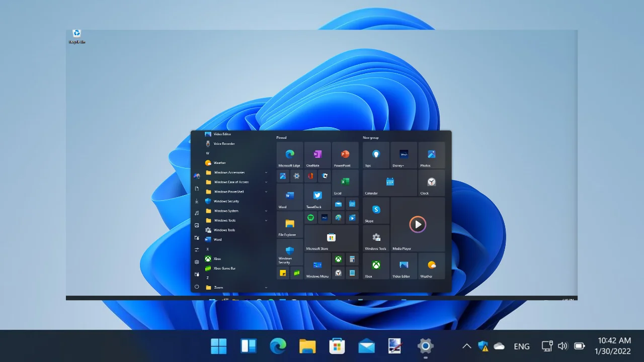Open the small Sticky Notes tile
Screen dimensions: 644x362
283,273
